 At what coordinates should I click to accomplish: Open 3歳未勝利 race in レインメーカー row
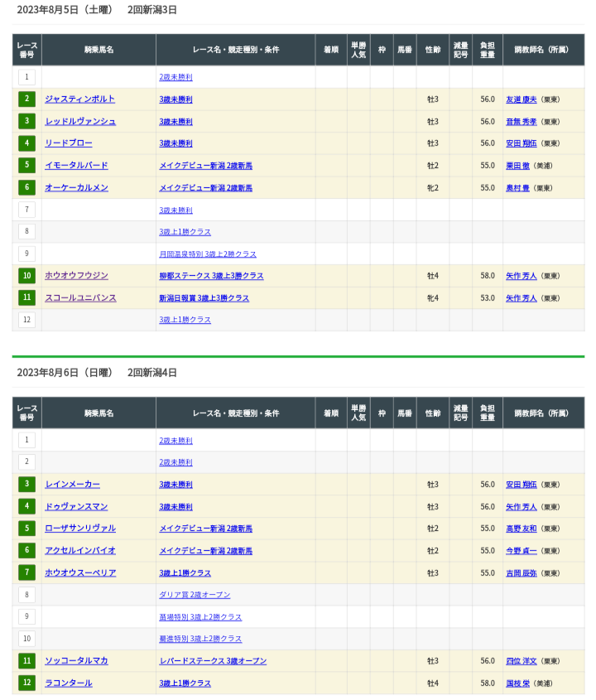click(175, 485)
